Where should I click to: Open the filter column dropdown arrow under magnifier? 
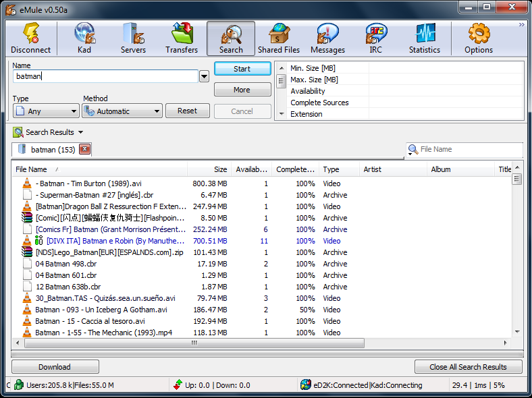(410, 154)
